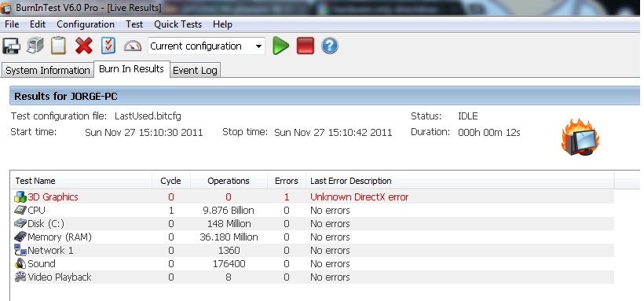Select the Burn In Results tab
644x301 pixels.
pyautogui.click(x=131, y=68)
